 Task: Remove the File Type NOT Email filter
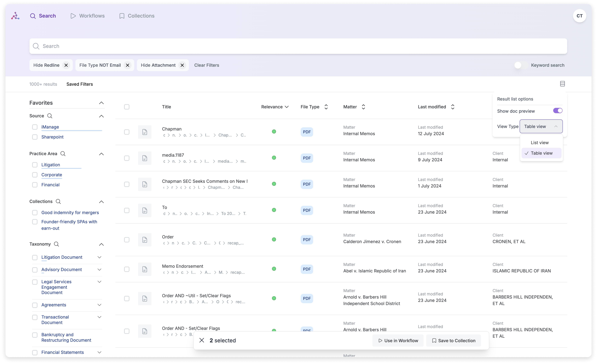[127, 65]
